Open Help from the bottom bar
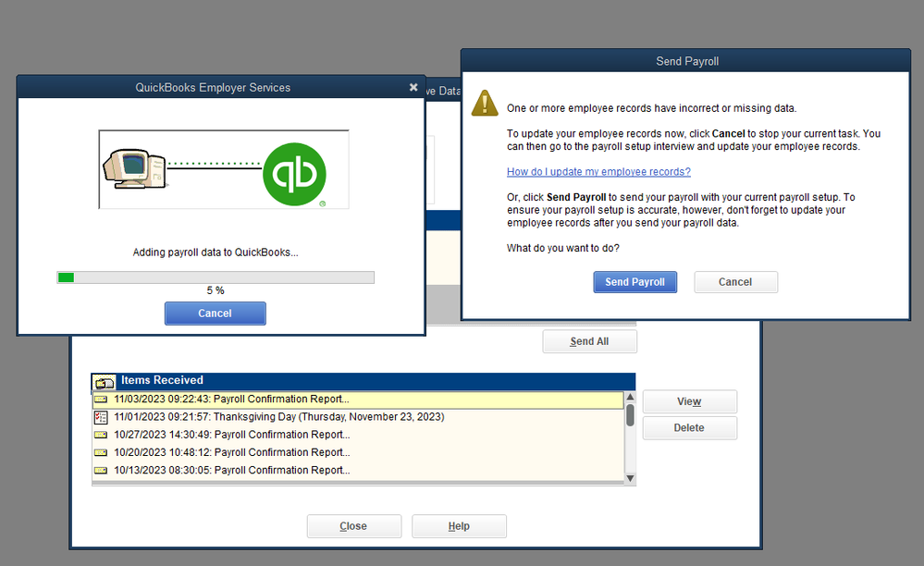This screenshot has width=924, height=566. 459,525
